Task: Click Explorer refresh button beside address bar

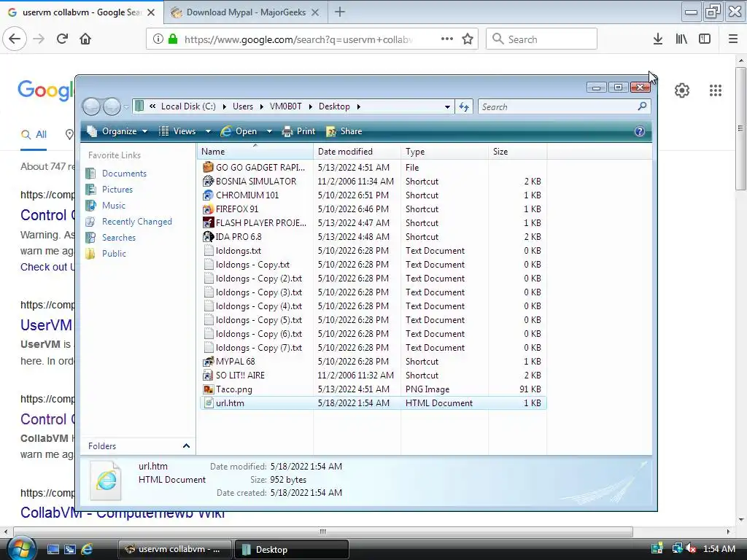Action: (x=464, y=106)
